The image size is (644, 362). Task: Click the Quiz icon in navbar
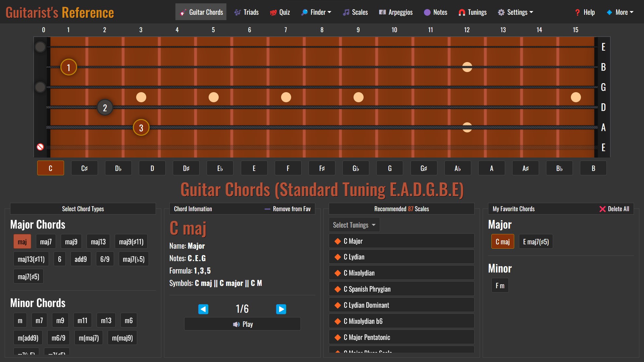click(x=273, y=12)
